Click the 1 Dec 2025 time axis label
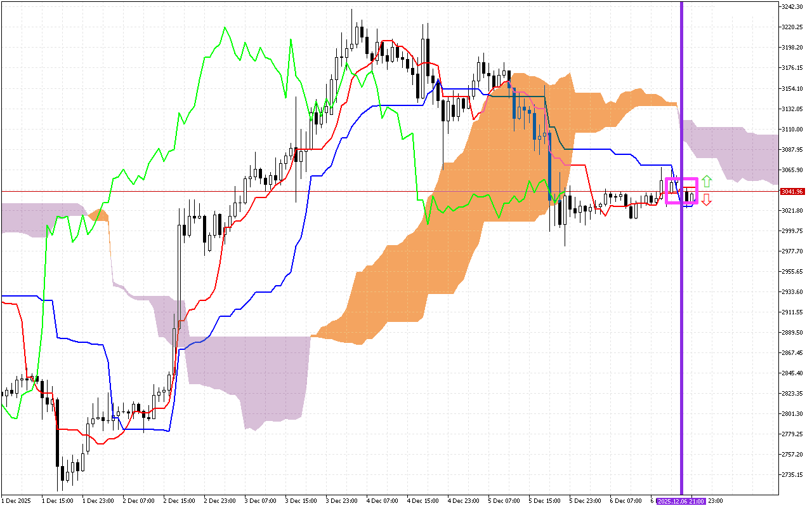Viewport: 812px width, 508px height. 16,501
